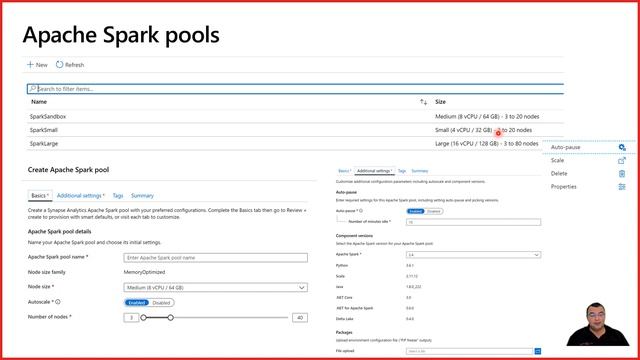
Task: Click size text 'Large (16 vCPU / 128 GB)'
Action: pyautogui.click(x=467, y=144)
